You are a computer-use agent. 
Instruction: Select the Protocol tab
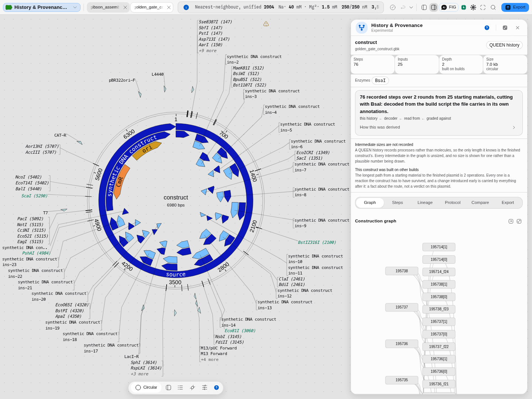tap(453, 203)
